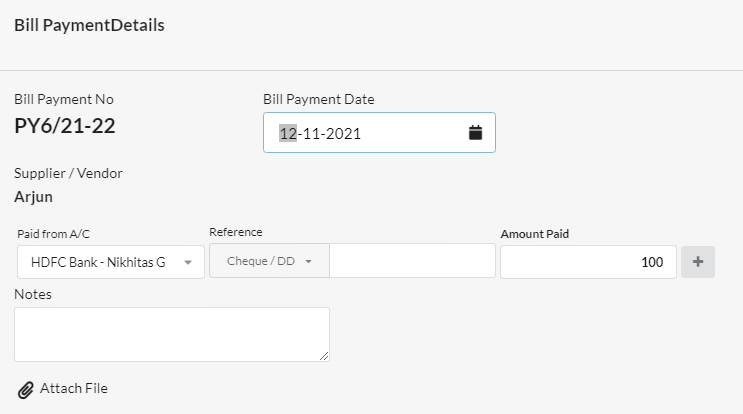Select the highlighted day 12 in date
The image size is (743, 414).
tap(288, 134)
